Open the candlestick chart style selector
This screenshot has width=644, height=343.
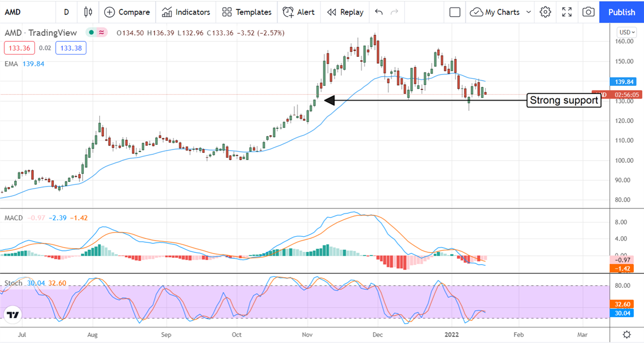89,12
